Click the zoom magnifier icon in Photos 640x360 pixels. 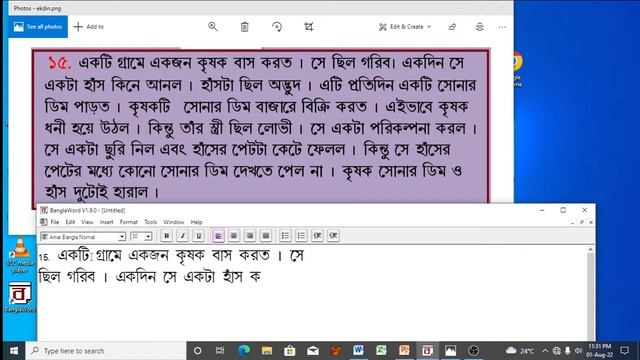[x=213, y=27]
